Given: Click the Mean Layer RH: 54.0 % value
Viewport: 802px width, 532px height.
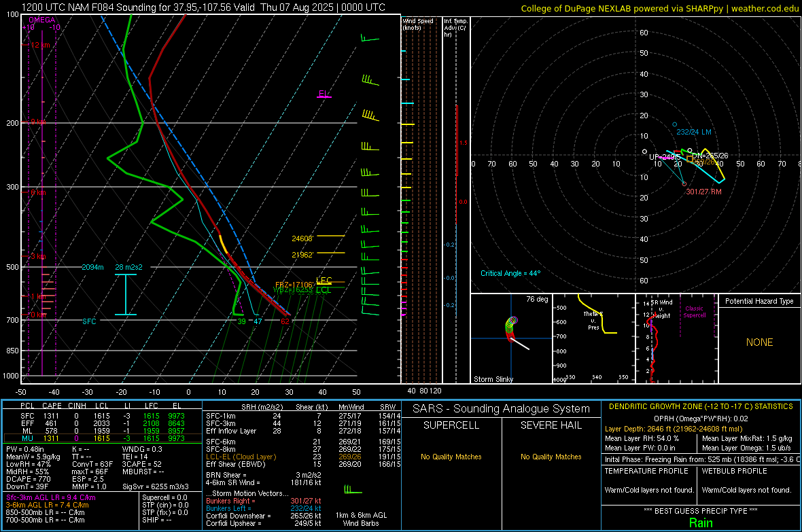Looking at the screenshot, I should pyautogui.click(x=642, y=438).
